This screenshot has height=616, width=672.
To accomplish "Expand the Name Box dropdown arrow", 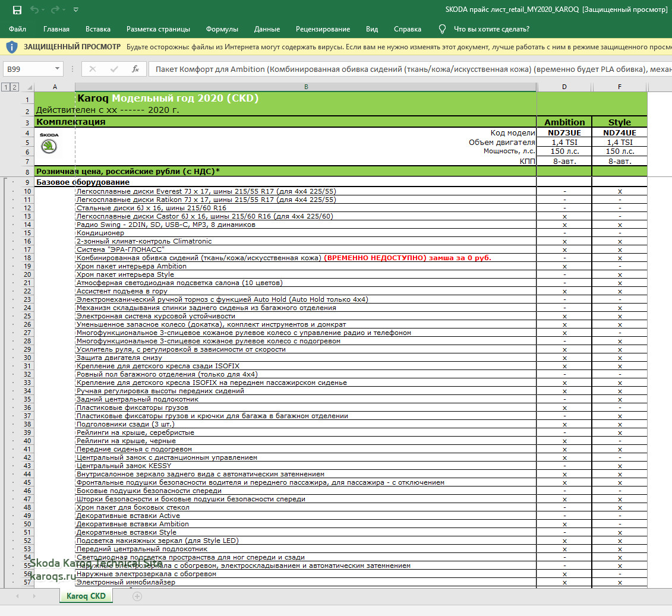I will (x=57, y=69).
